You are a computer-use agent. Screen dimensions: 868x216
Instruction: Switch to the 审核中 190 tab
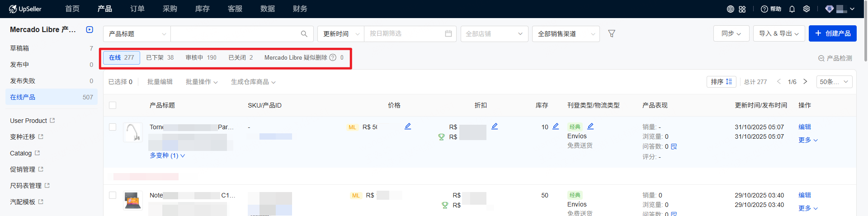(201, 57)
